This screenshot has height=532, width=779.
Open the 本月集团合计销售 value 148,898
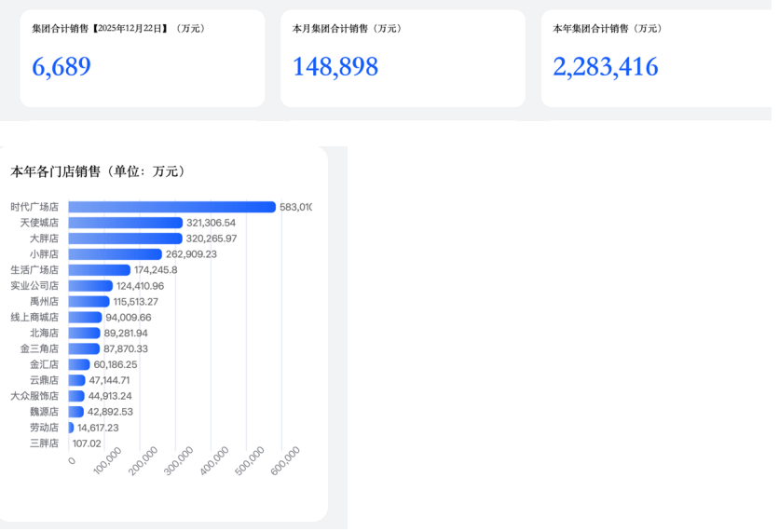(x=336, y=67)
